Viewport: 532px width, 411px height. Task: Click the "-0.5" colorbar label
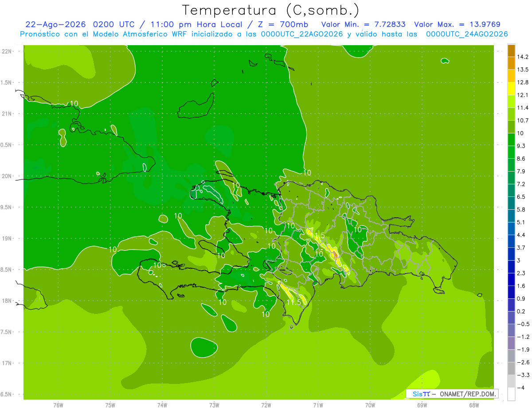coord(523,324)
